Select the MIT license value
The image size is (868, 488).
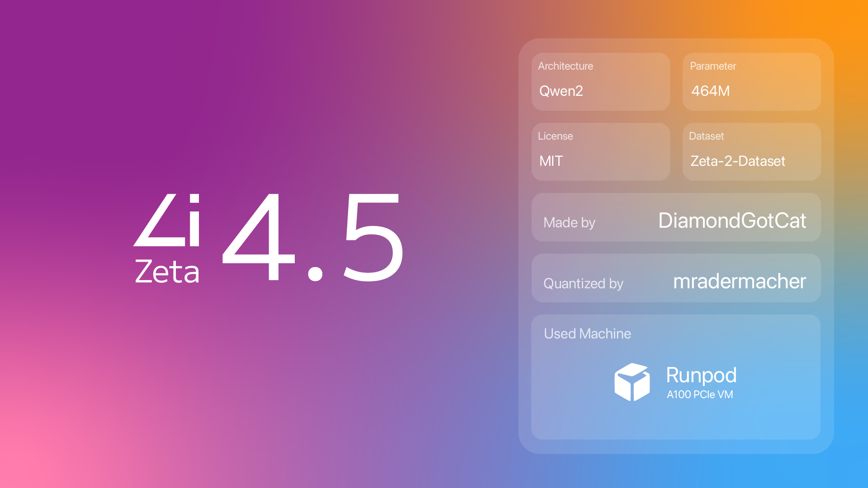[x=551, y=161]
